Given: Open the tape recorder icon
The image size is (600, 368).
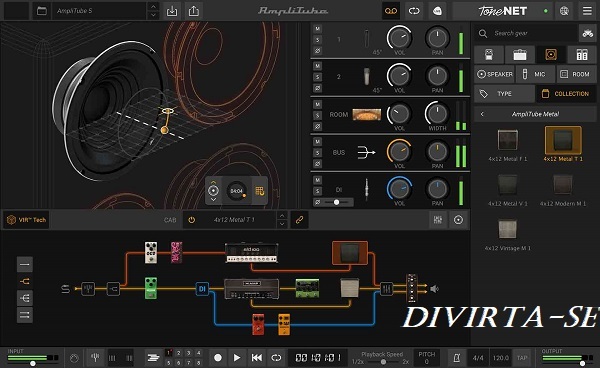Looking at the screenshot, I should tap(391, 11).
